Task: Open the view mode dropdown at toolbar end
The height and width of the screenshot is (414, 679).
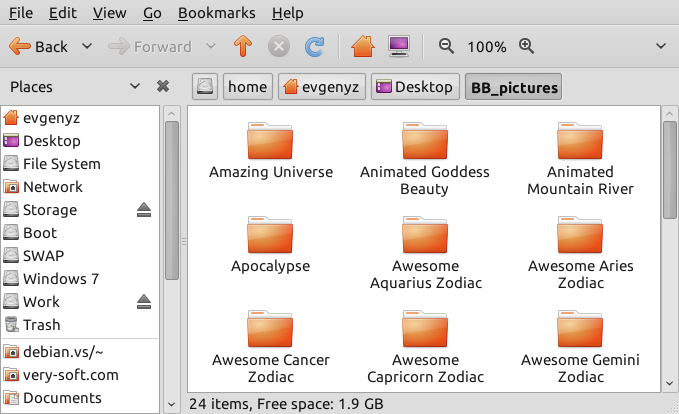Action: click(x=660, y=47)
